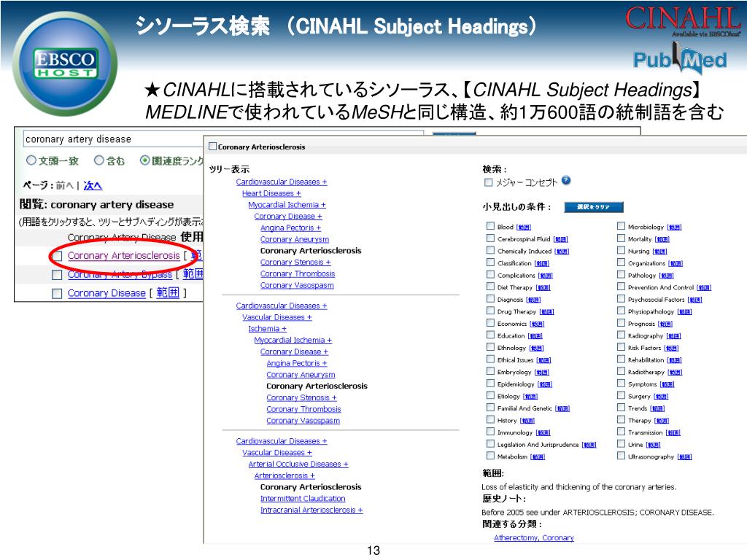
Task: Open scope link for Legislation And Jurisprudence
Action: (x=589, y=445)
